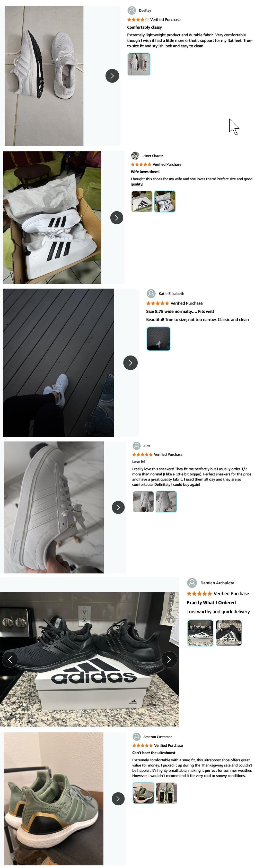This screenshot has width=255, height=868.
Task: Go to previous image in Damien Archuleta's review
Action: click(x=10, y=659)
